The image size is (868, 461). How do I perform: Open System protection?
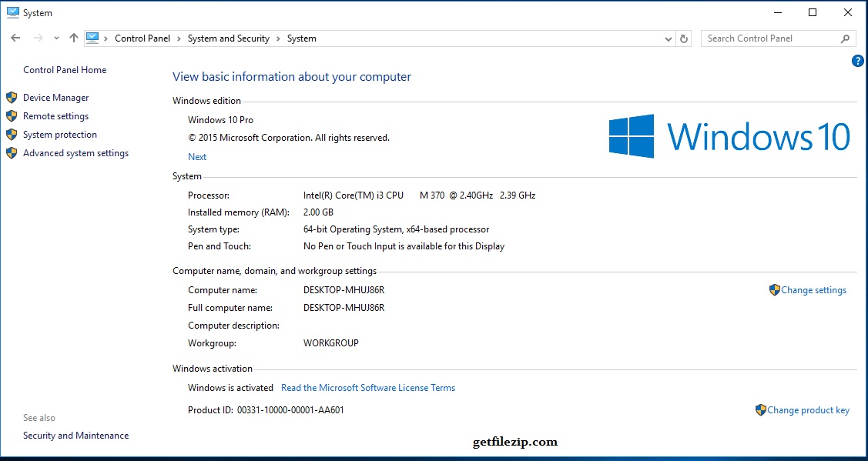[60, 135]
